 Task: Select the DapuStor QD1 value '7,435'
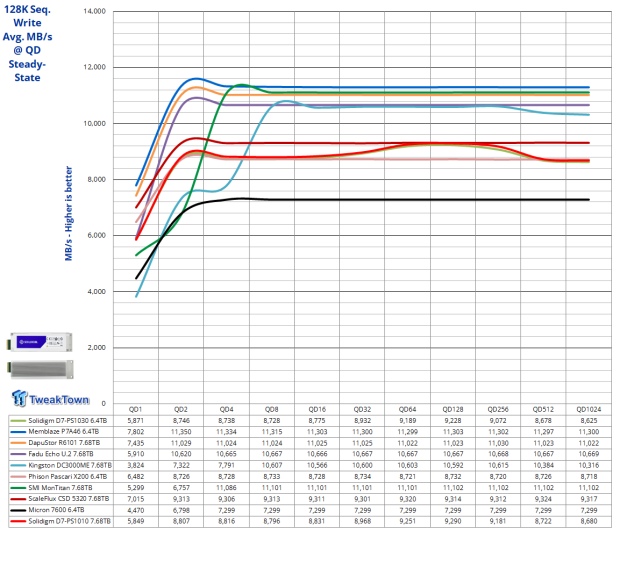tap(136, 443)
